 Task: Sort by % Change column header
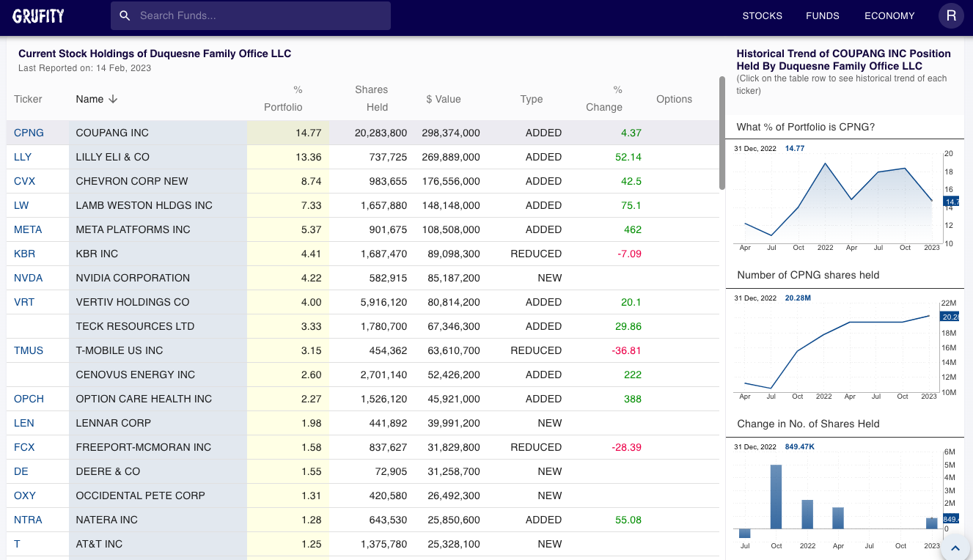click(x=604, y=98)
